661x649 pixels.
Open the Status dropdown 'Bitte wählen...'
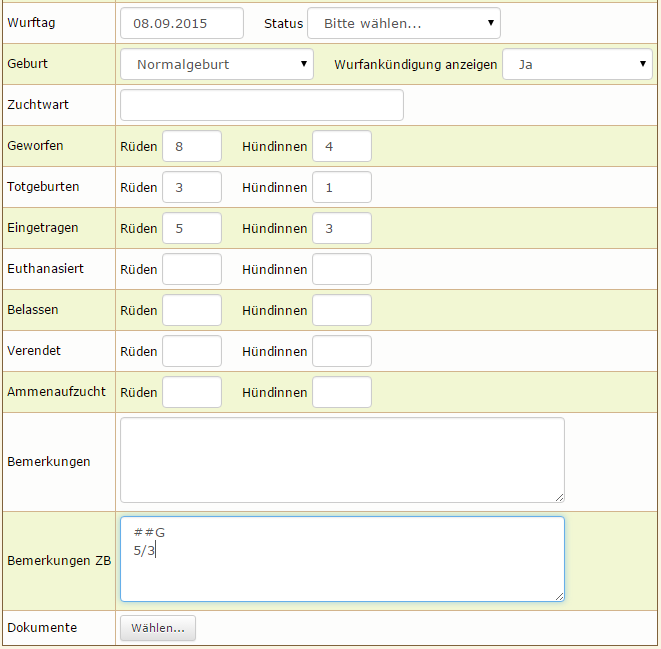click(403, 23)
